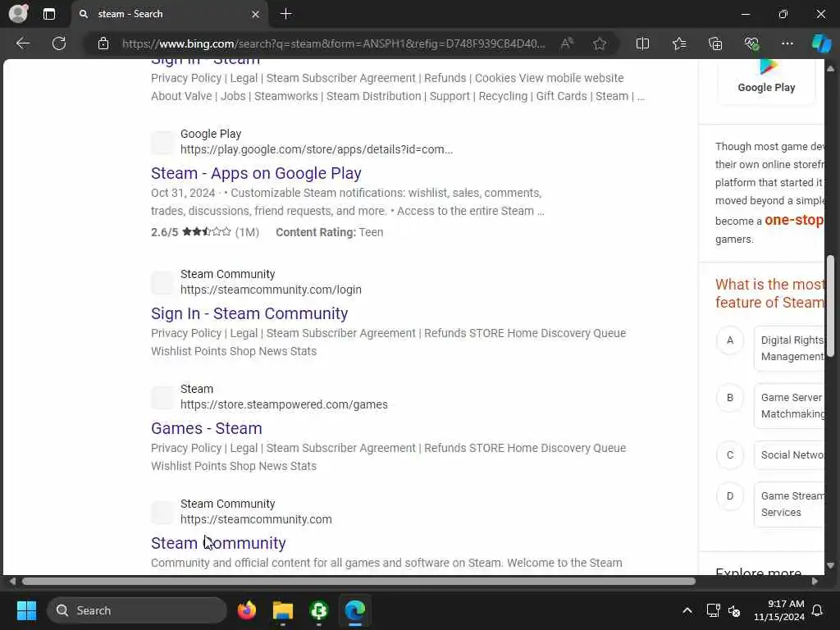Open the Copilot sidebar
Image resolution: width=840 pixels, height=630 pixels.
(x=821, y=43)
